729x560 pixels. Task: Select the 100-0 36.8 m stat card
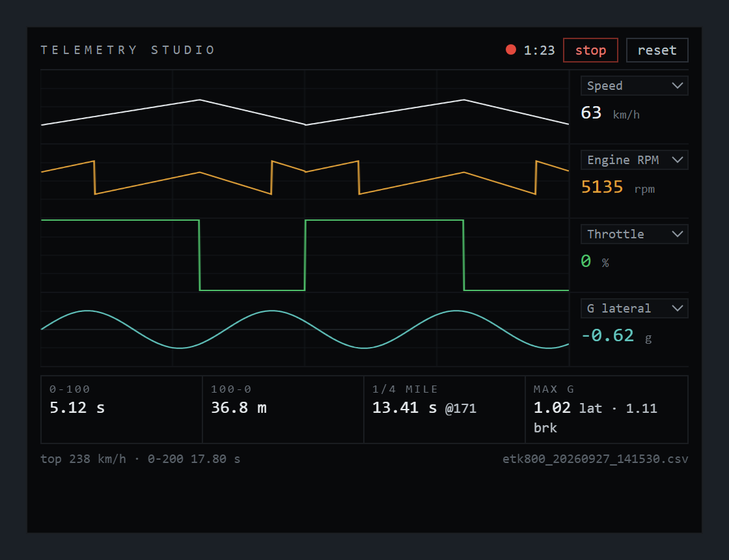tap(283, 410)
